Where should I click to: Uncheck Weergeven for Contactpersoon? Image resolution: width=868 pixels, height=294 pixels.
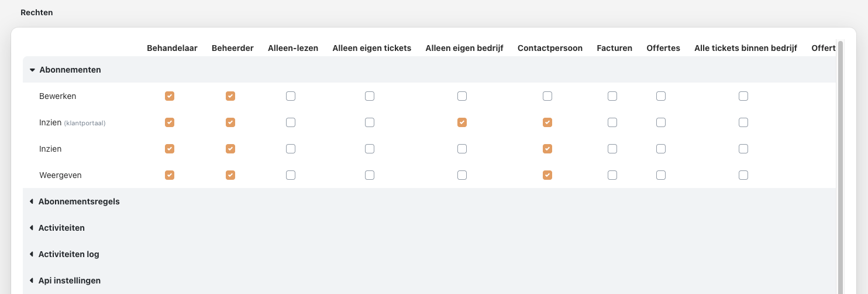tap(547, 175)
